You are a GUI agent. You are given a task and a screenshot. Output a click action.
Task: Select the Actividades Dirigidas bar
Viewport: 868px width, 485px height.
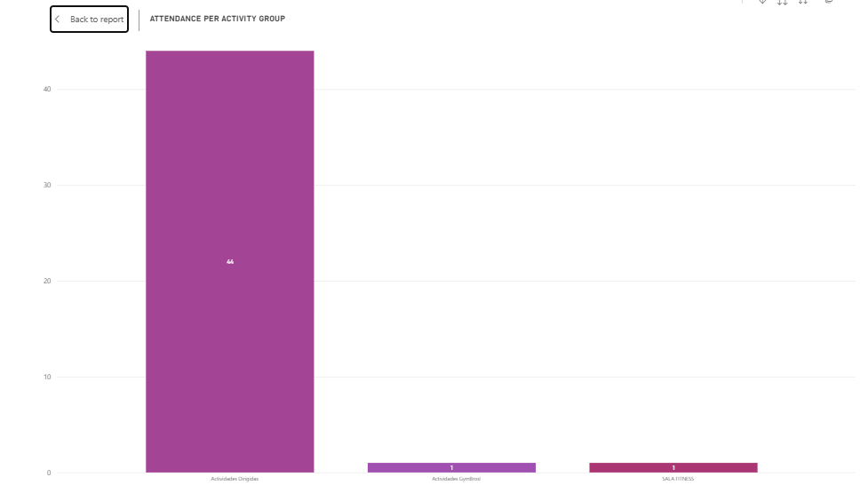(x=230, y=261)
